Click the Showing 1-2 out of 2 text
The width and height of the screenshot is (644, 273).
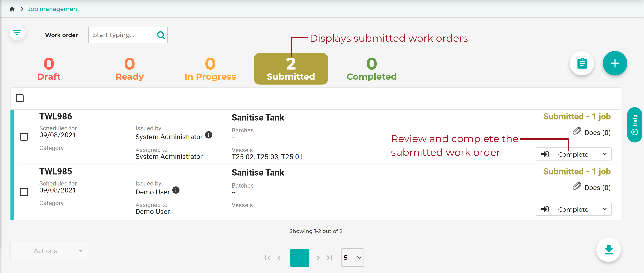pyautogui.click(x=316, y=231)
